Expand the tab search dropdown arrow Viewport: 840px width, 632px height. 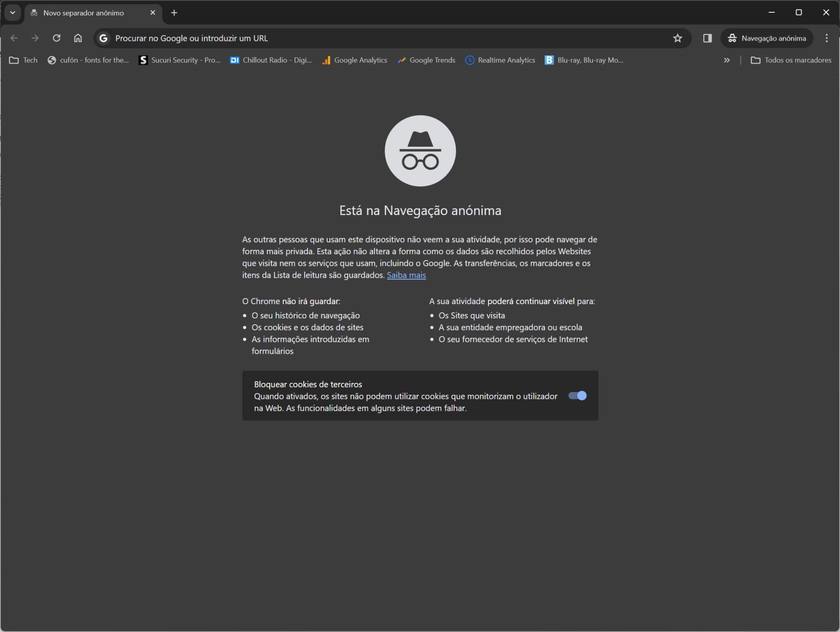click(13, 13)
